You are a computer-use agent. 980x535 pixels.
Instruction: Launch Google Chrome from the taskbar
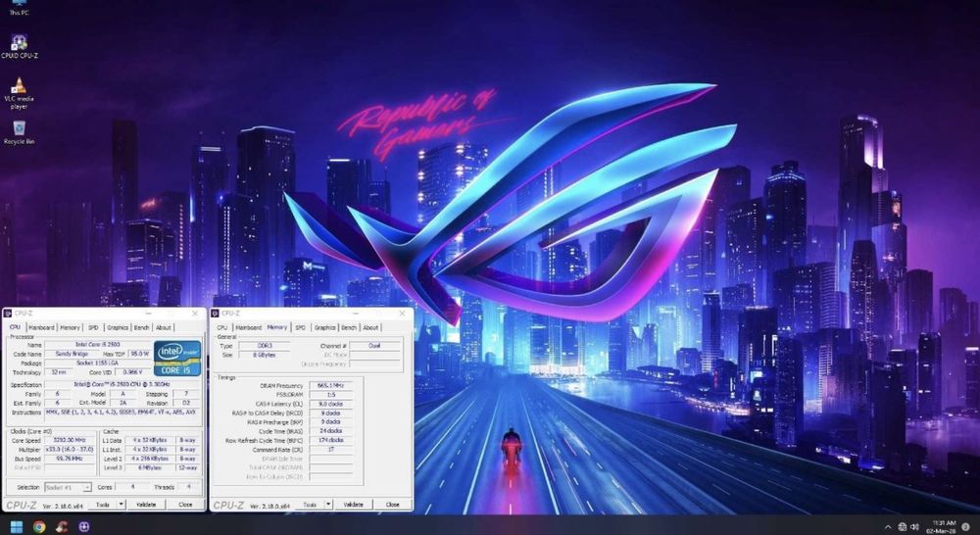coord(39,527)
